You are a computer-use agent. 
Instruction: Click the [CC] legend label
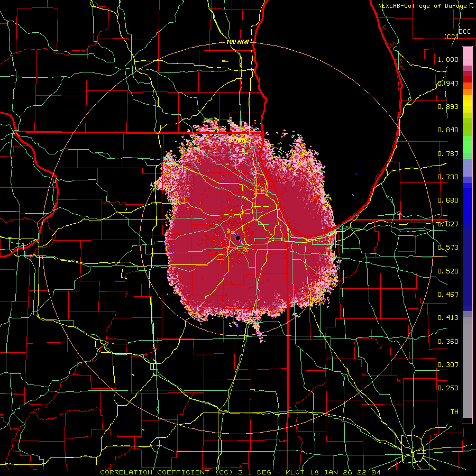pyautogui.click(x=451, y=36)
